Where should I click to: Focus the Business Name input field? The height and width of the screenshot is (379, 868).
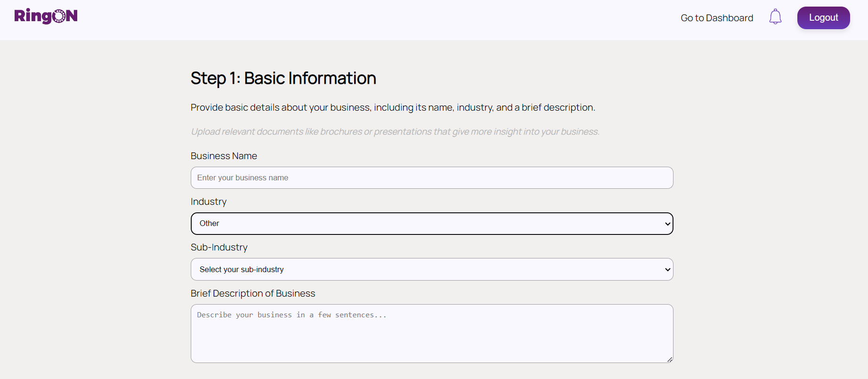tap(431, 178)
